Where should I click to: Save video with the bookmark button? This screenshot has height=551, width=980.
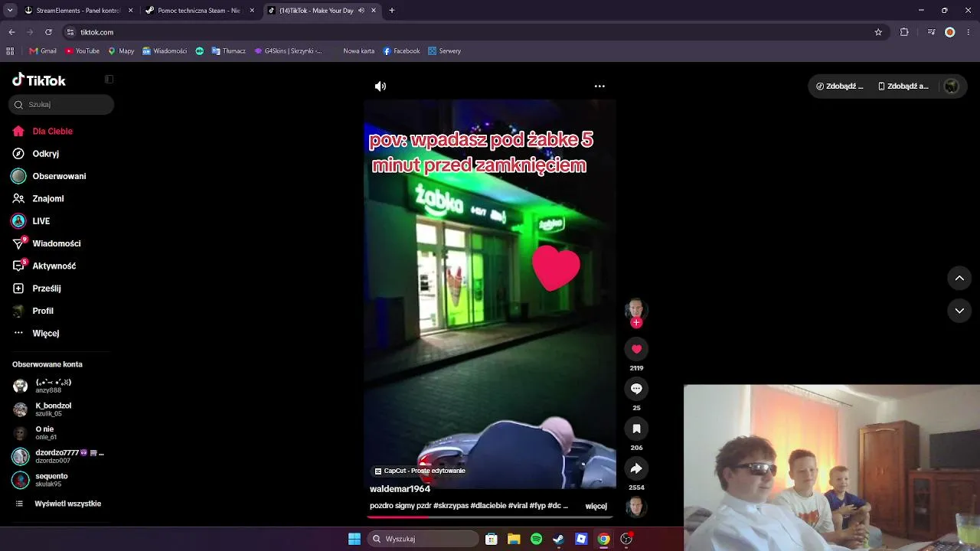pyautogui.click(x=636, y=429)
